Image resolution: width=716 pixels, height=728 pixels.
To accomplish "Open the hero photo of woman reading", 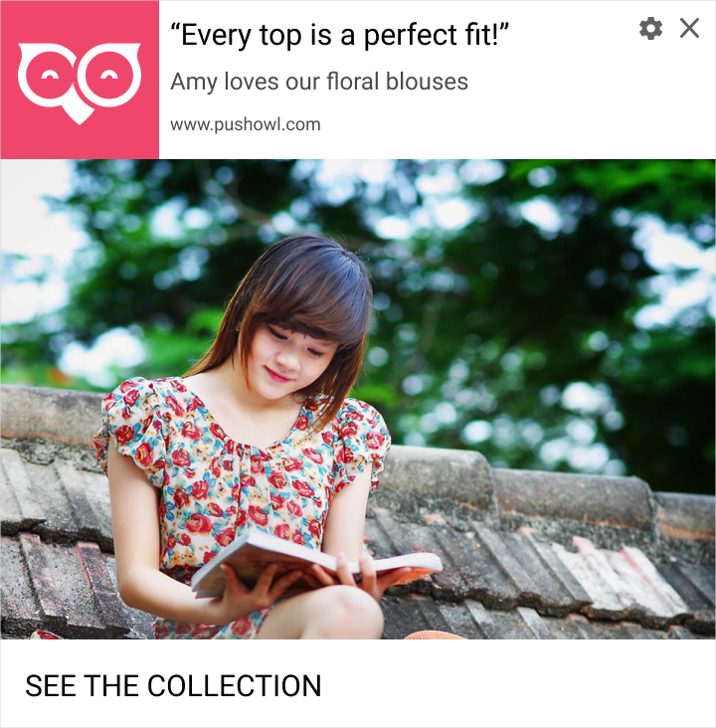I will (x=358, y=399).
